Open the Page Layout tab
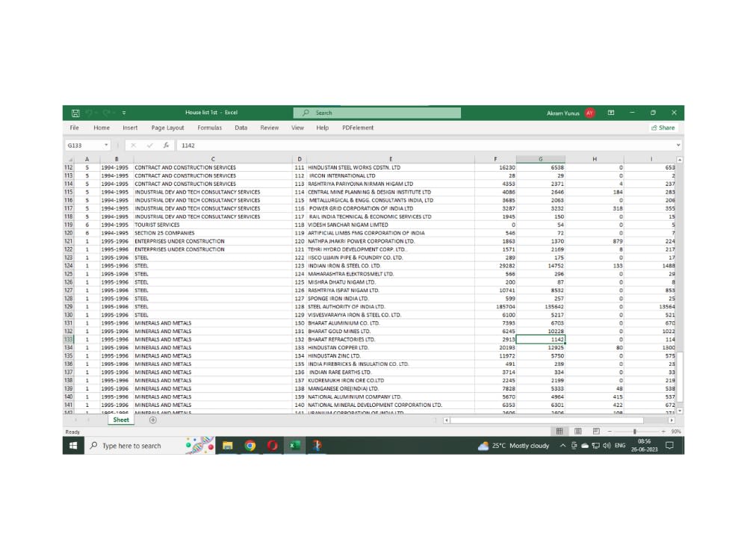Viewport: 747px width, 560px height. pos(167,128)
